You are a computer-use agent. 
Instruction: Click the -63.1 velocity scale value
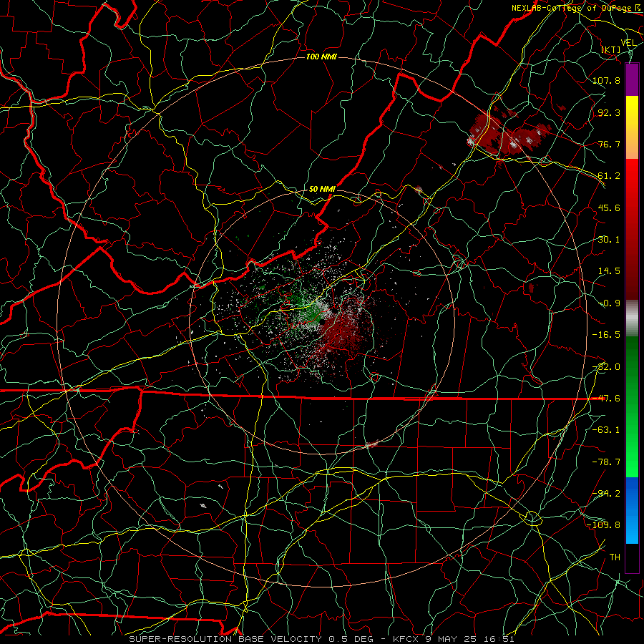coord(606,430)
